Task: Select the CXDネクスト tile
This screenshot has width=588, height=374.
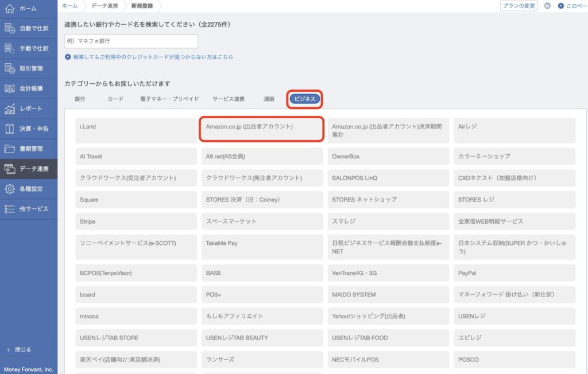Action: (x=514, y=178)
